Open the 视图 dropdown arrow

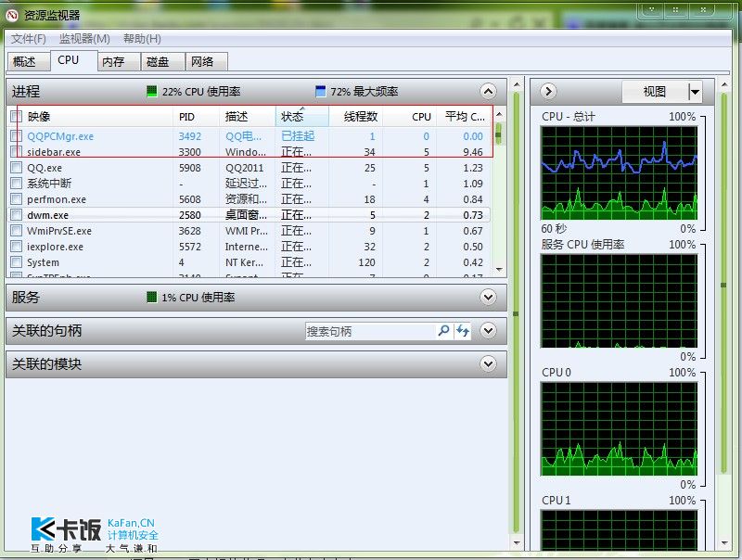(x=694, y=91)
